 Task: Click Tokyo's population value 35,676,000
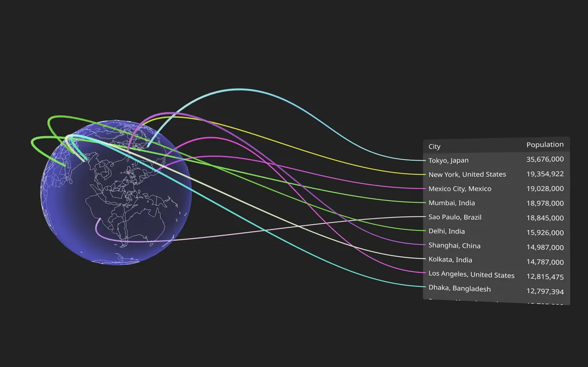pos(544,159)
